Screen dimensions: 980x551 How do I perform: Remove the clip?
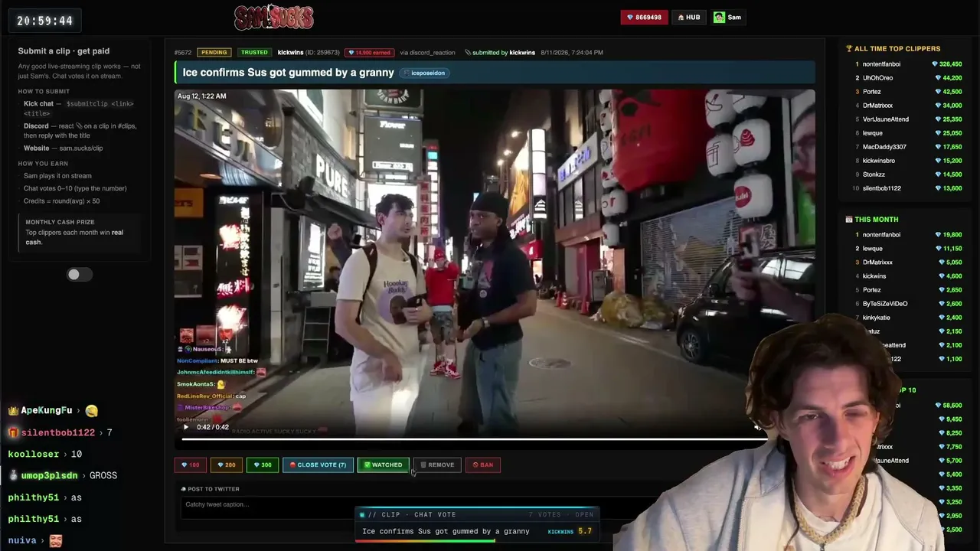[x=437, y=465]
